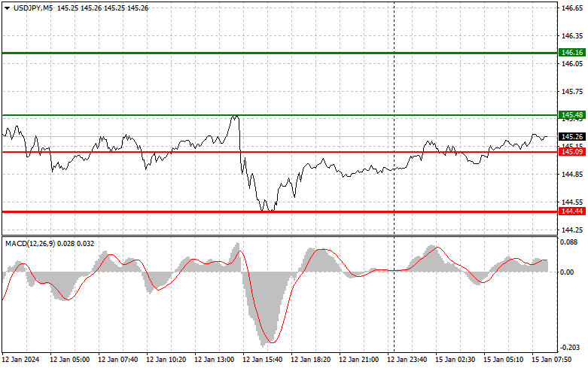Click the 12 Jan 21:00 time label
The width and height of the screenshot is (588, 368).
click(x=358, y=360)
